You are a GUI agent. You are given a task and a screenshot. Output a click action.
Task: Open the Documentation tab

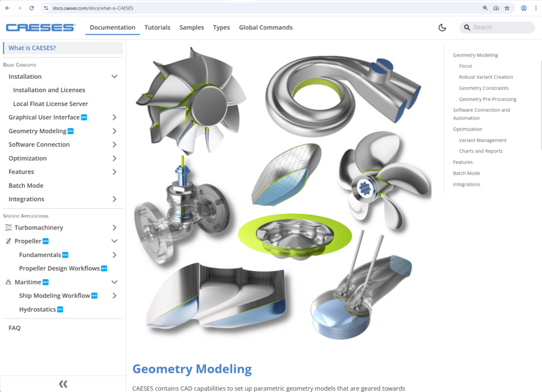pyautogui.click(x=112, y=28)
